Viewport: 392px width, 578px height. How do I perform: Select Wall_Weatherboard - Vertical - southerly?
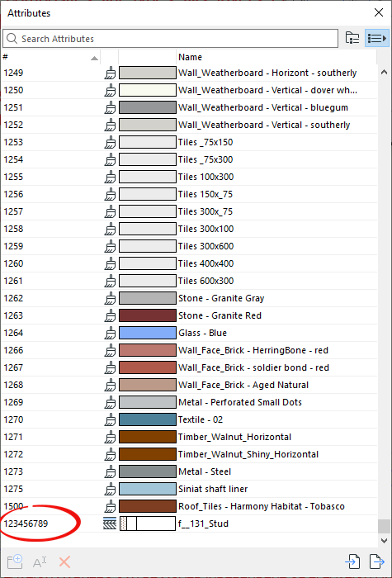point(189,125)
